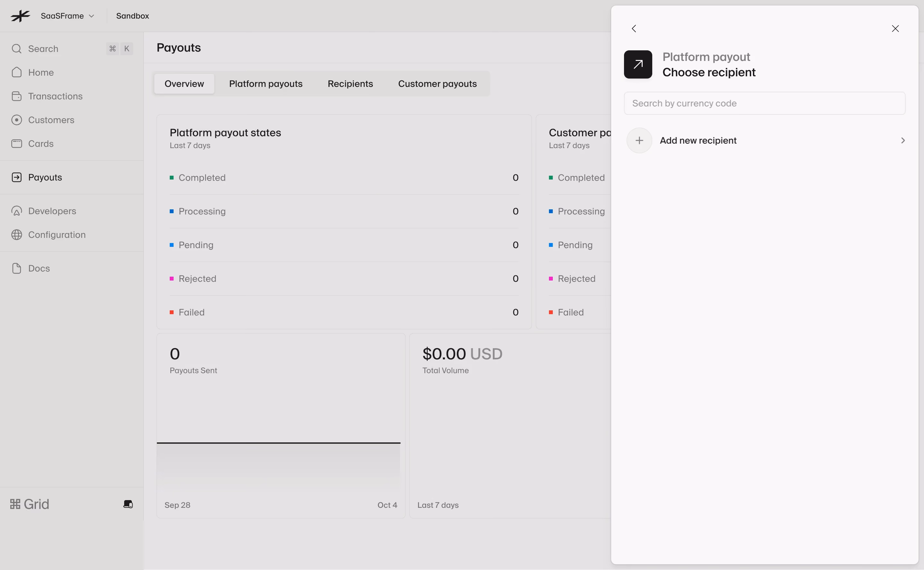
Task: Click the K shortcut key badge
Action: (x=127, y=49)
